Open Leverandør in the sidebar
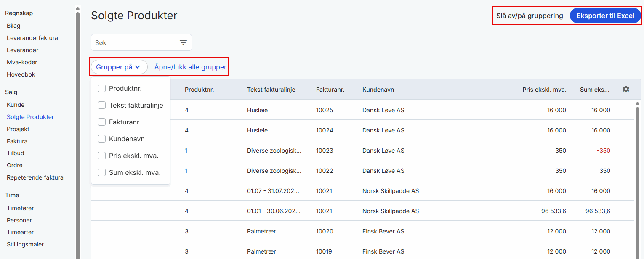 pos(23,50)
